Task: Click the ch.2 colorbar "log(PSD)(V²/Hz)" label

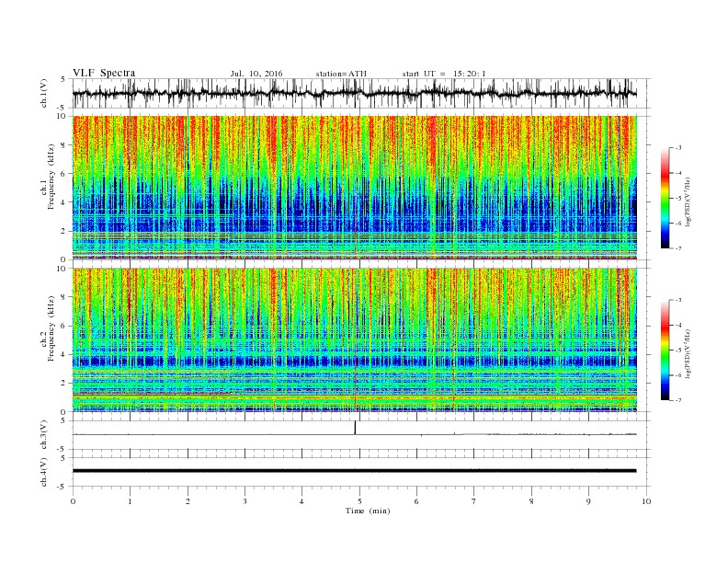Action: coord(688,354)
